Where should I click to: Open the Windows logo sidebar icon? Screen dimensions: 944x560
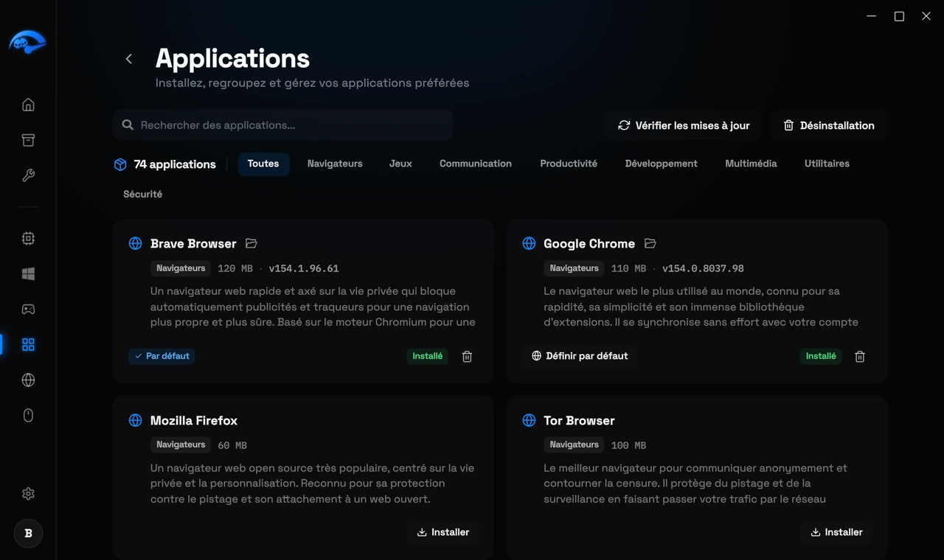[x=28, y=273]
